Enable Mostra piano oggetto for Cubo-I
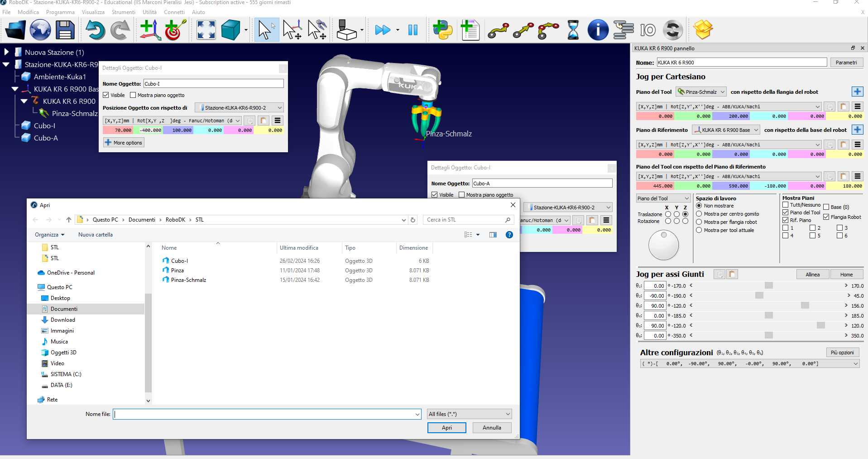Viewport: 868px width, 459px height. coord(133,95)
